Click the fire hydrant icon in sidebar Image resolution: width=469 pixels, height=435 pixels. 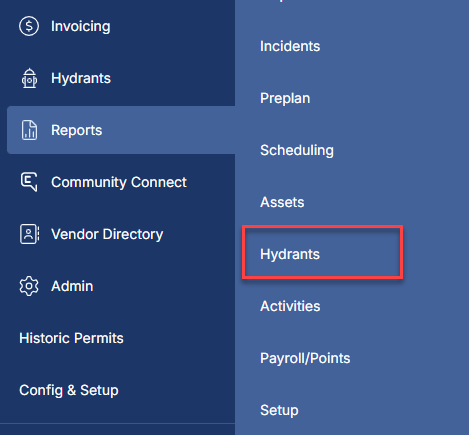pyautogui.click(x=29, y=78)
